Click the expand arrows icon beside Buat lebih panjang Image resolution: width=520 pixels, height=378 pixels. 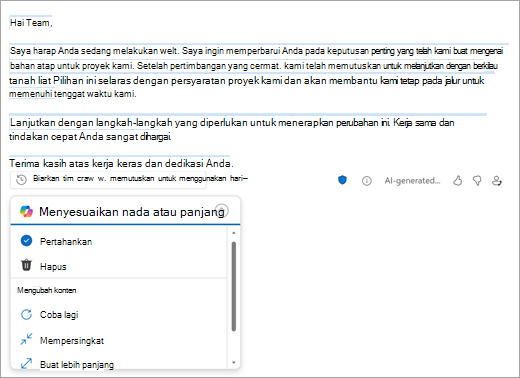26,363
